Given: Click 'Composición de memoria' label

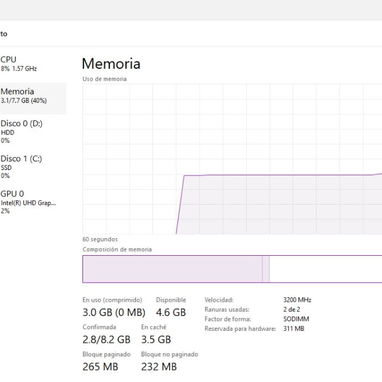Looking at the screenshot, I should tap(117, 249).
